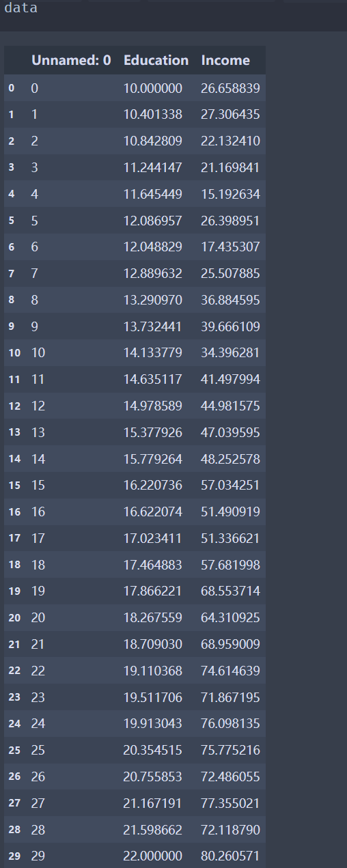Click Education value 11.244147
This screenshot has height=868, width=347.
(153, 167)
